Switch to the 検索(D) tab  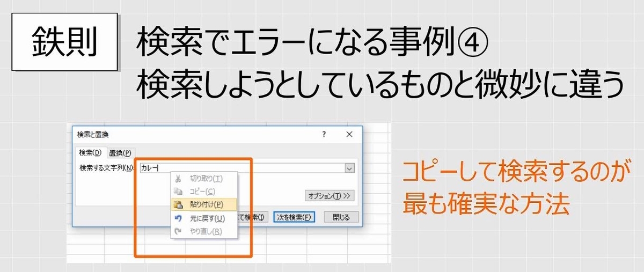coord(90,152)
